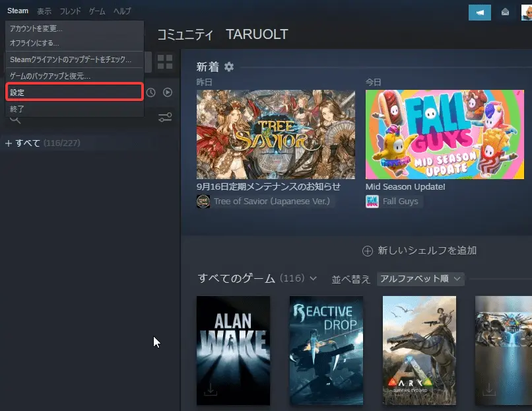Open Fall Guys Mid Season Update banner

444,135
